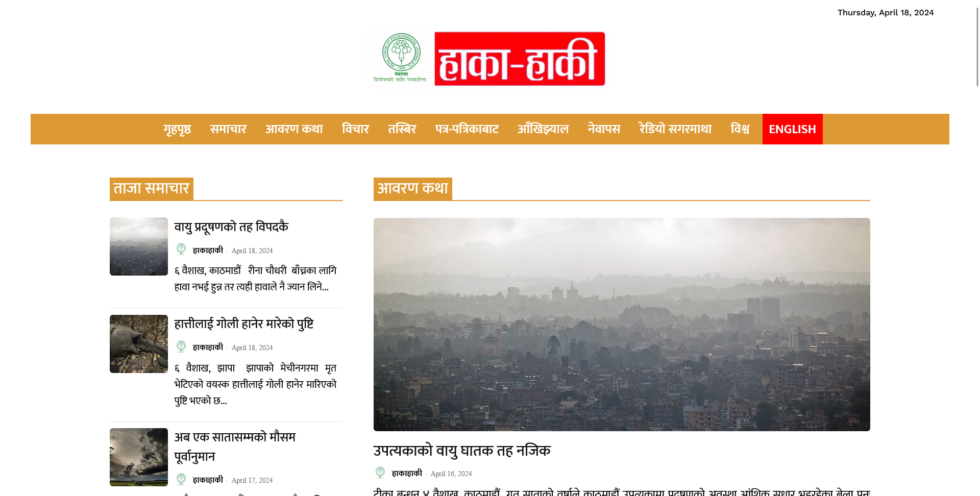The height and width of the screenshot is (496, 980).
Task: Open headline वायु प्रदूषणको तह विपदकै
Action: pyautogui.click(x=231, y=227)
